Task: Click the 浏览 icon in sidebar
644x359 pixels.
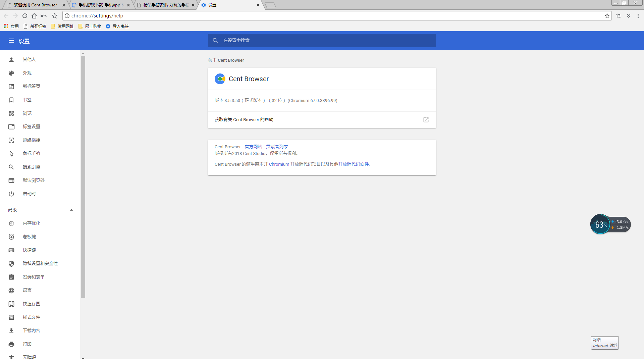Action: (x=11, y=113)
